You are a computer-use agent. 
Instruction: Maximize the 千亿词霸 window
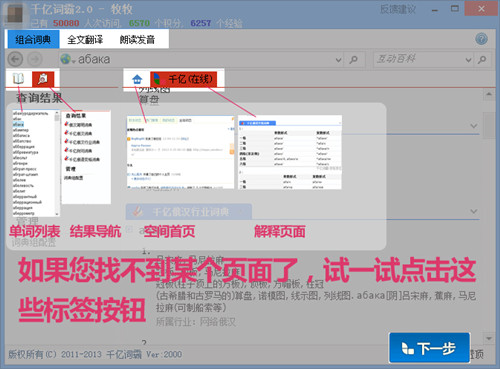pos(455,9)
